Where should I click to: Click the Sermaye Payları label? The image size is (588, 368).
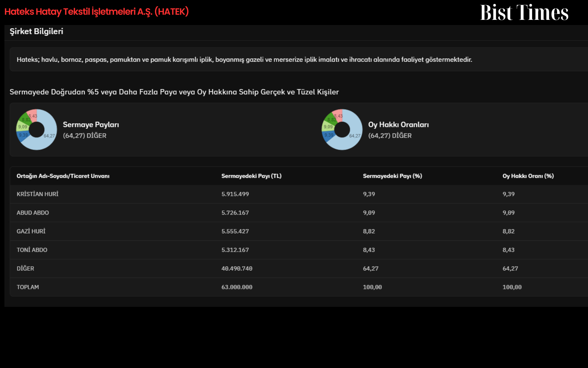coord(91,125)
